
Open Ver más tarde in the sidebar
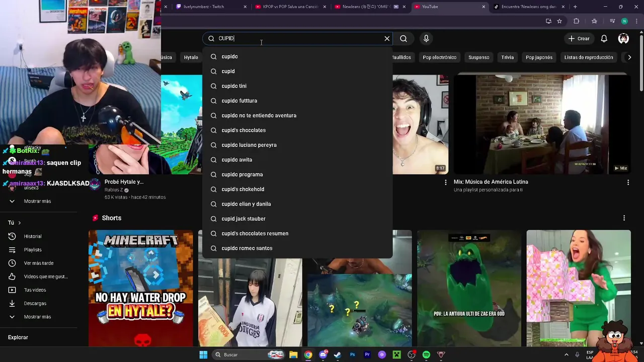coord(38,263)
